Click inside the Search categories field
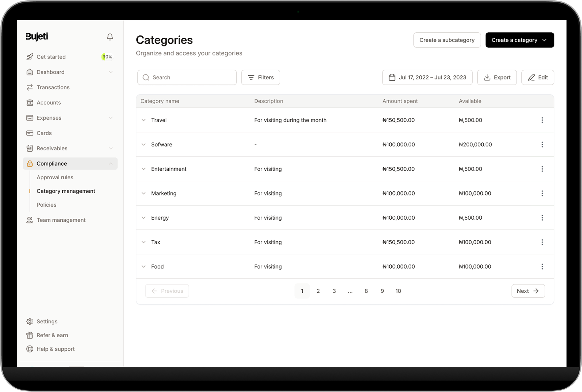This screenshot has width=582, height=392. [187, 77]
